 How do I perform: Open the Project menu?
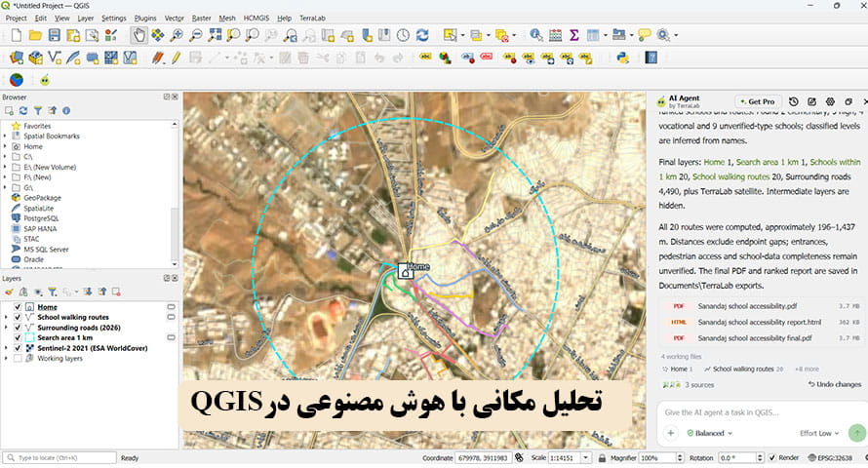pyautogui.click(x=16, y=19)
